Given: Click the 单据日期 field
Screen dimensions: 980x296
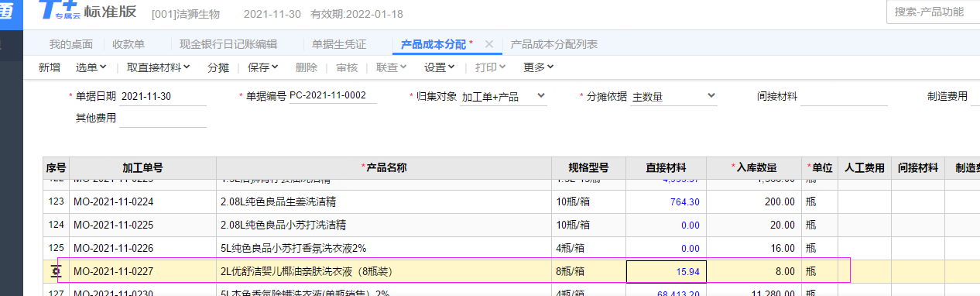Looking at the screenshot, I should pos(163,97).
